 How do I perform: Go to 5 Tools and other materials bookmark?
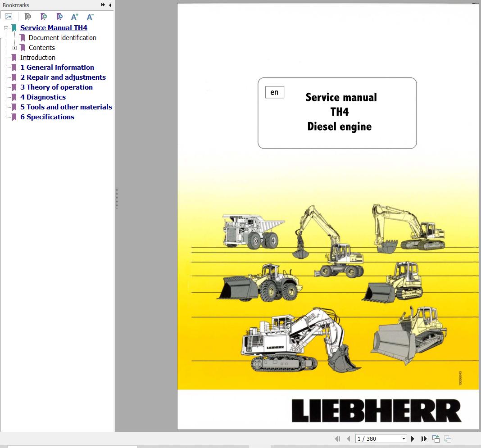(66, 107)
